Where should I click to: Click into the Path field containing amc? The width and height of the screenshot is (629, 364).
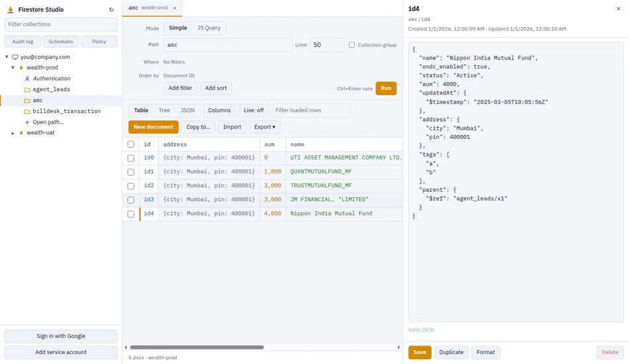coord(228,45)
